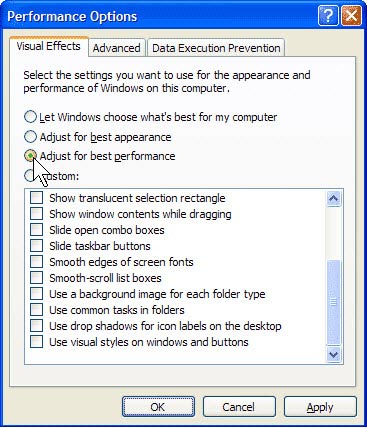The height and width of the screenshot is (428, 367).
Task: Select Adjust for best performance option
Action: click(30, 156)
